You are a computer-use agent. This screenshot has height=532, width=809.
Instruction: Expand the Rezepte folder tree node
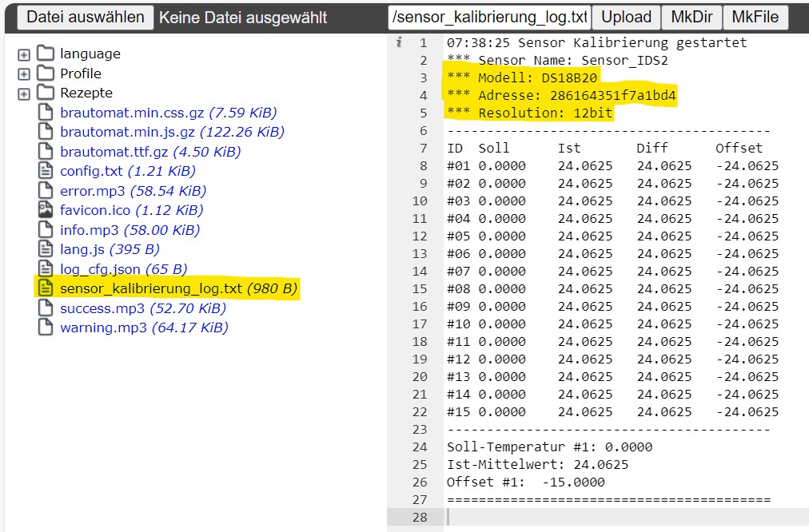point(23,93)
